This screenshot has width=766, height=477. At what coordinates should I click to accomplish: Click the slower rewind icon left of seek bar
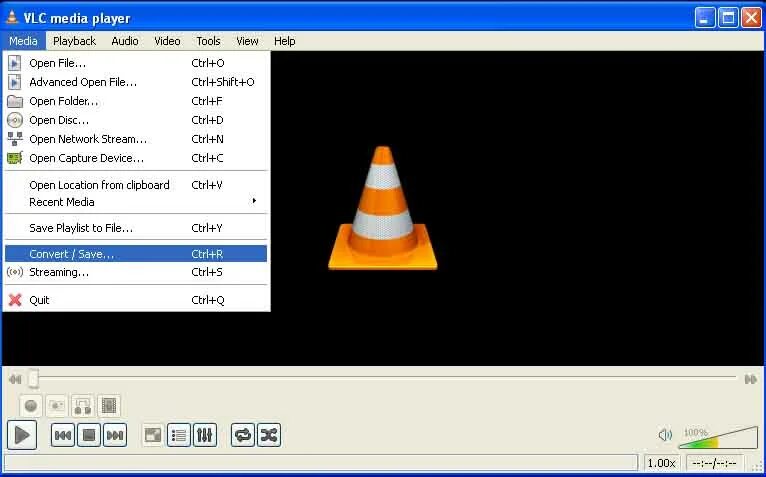[15, 379]
